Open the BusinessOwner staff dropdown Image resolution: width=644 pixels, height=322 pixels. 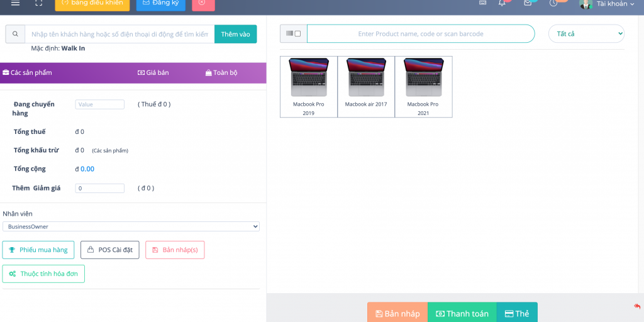tap(131, 226)
